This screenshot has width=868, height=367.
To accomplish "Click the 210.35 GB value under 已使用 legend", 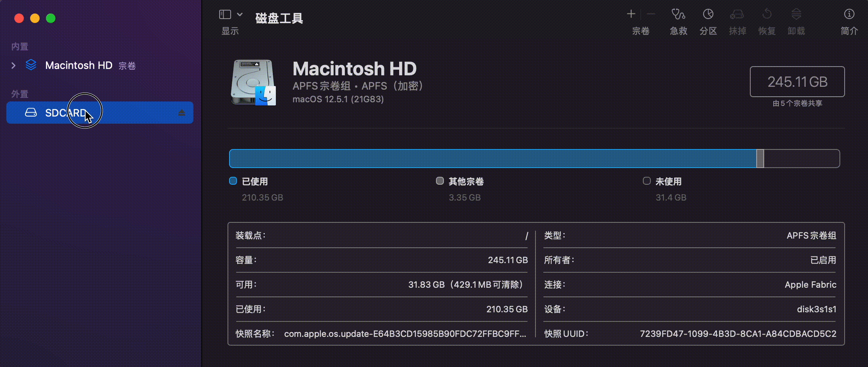I will 262,197.
